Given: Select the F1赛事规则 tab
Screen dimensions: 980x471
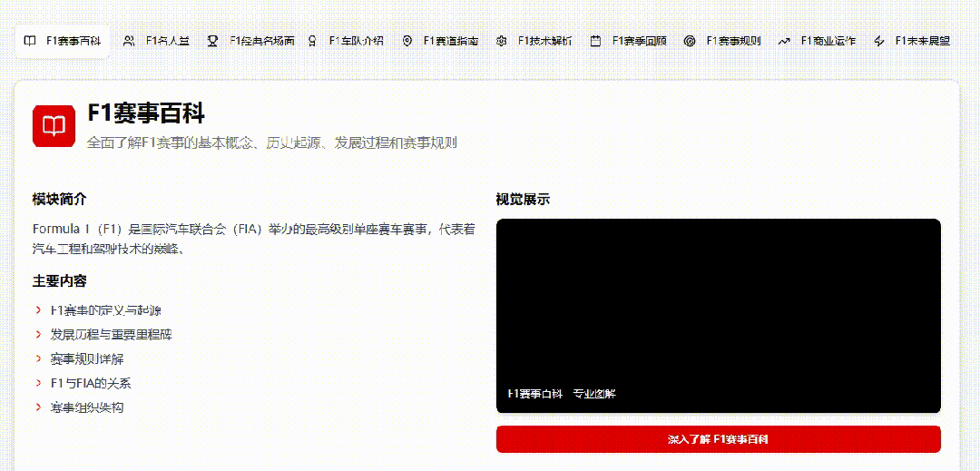Looking at the screenshot, I should [723, 41].
